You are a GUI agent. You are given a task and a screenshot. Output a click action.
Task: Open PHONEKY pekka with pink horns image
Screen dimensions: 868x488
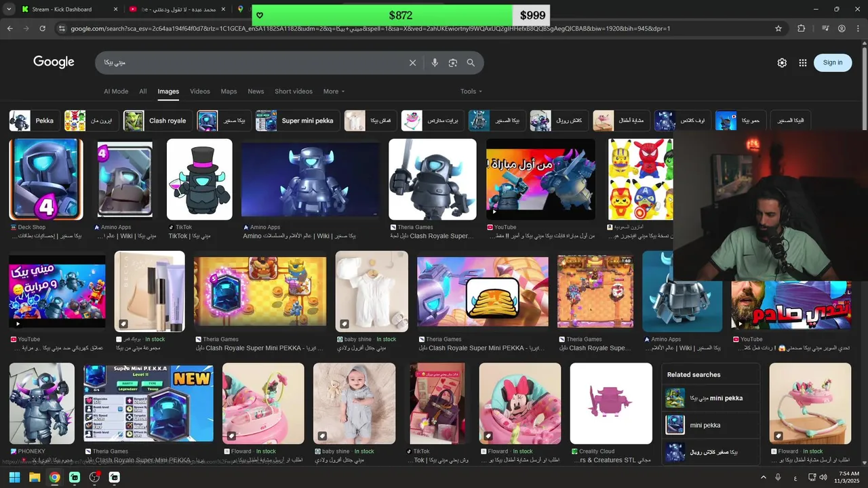click(42, 403)
